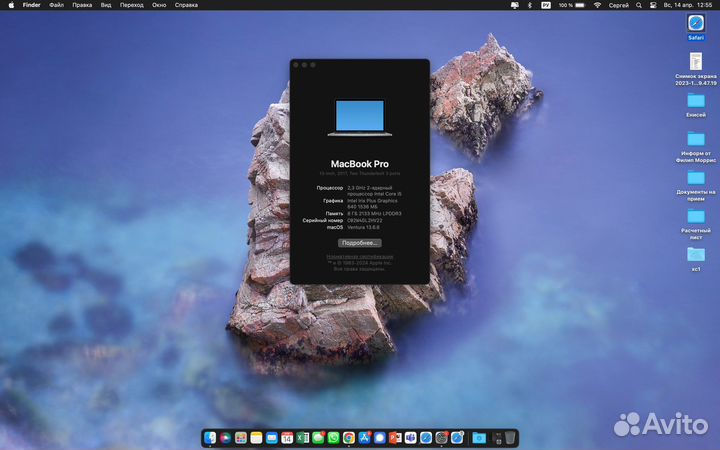Click the Ventura 13.6.6 macOS version
The height and width of the screenshot is (450, 720).
364,227
